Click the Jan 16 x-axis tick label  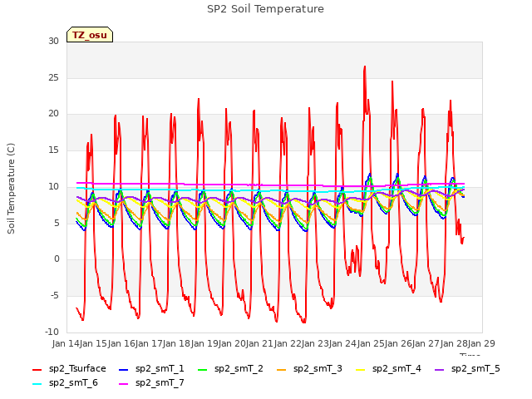[x=122, y=343]
